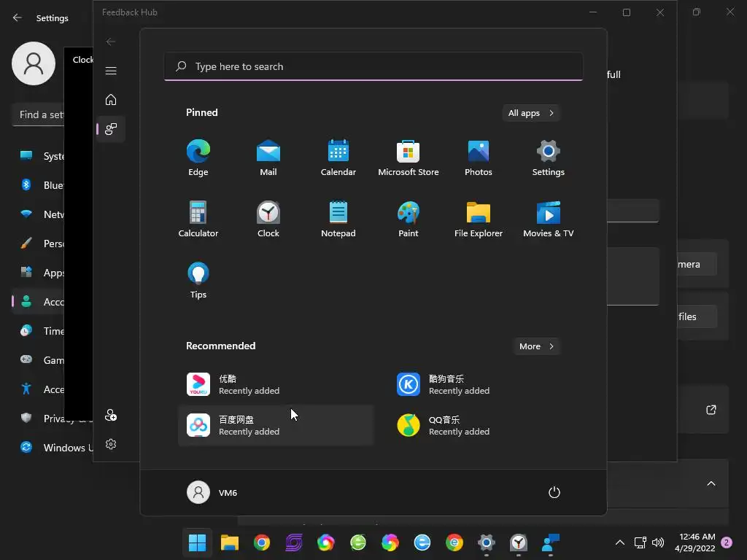Open Microsoft Store from Start menu
This screenshot has height=560, width=747.
coord(409,157)
